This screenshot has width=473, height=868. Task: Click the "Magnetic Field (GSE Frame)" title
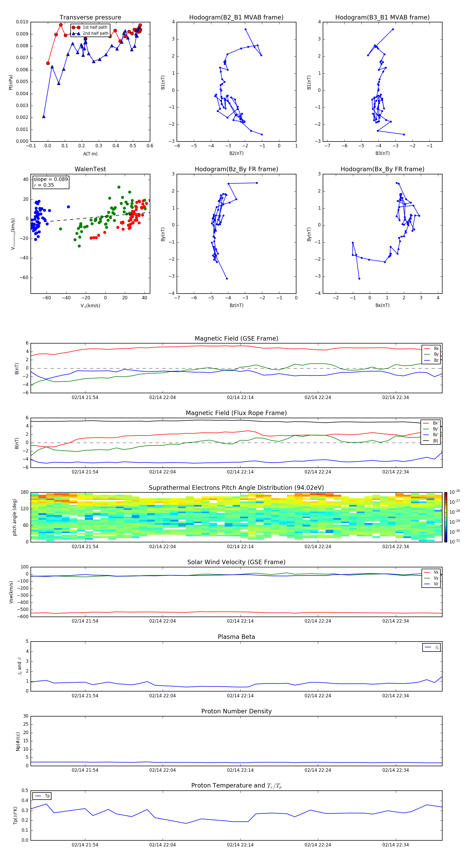[236, 339]
